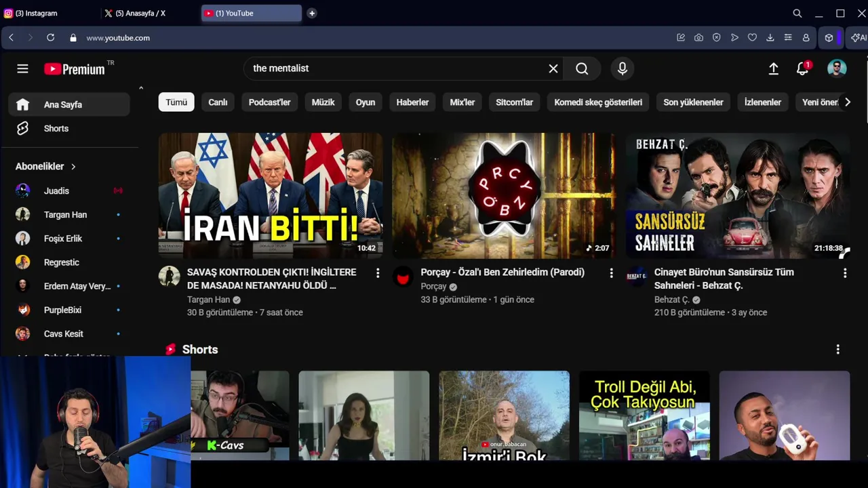868x488 pixels.
Task: Select the Son yüklenenler chip
Action: tap(693, 102)
